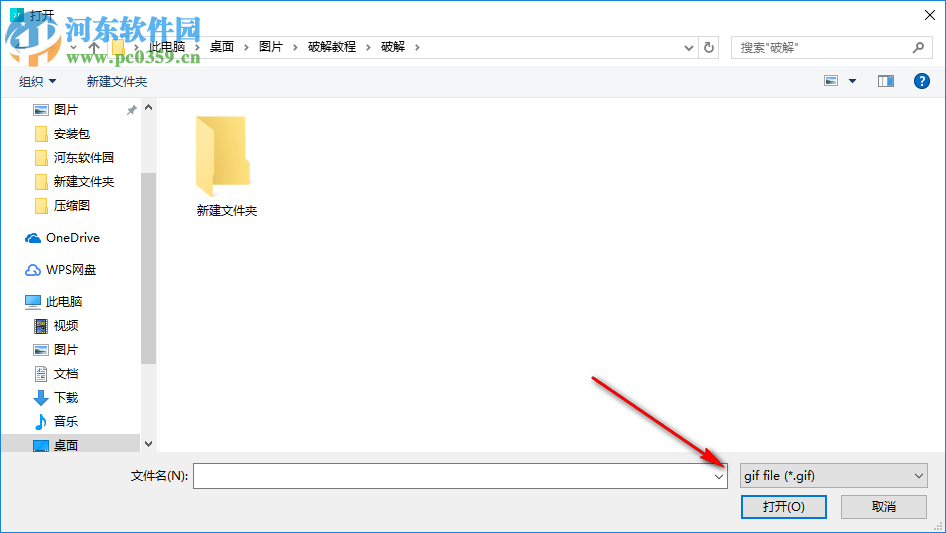This screenshot has width=946, height=533.
Task: Expand the chevron after 破解 breadcrumb
Action: pos(417,47)
